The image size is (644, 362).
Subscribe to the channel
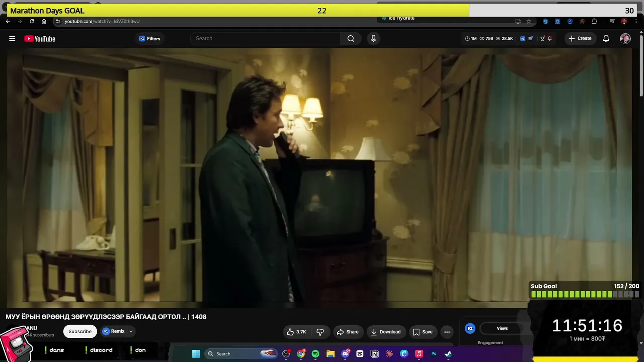[80, 331]
